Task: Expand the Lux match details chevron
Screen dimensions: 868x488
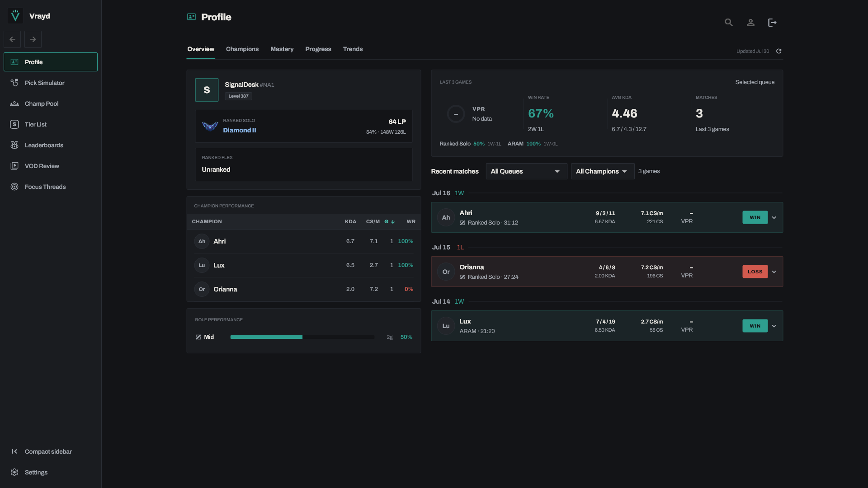Action: pyautogui.click(x=774, y=326)
